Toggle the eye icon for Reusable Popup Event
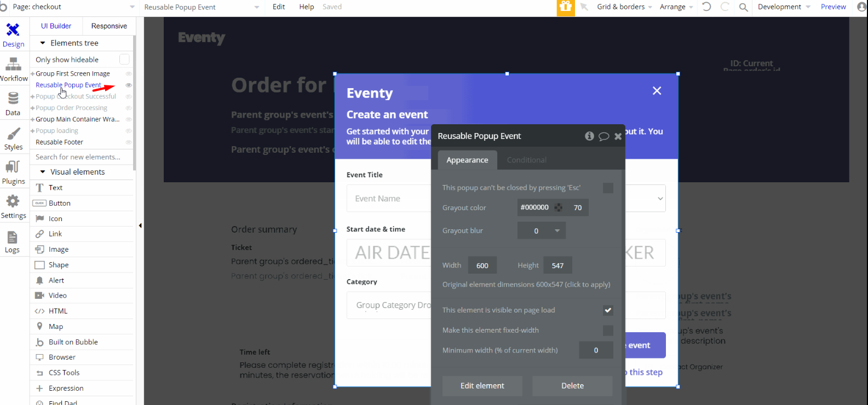Viewport: 868px width, 405px height. pyautogui.click(x=129, y=85)
